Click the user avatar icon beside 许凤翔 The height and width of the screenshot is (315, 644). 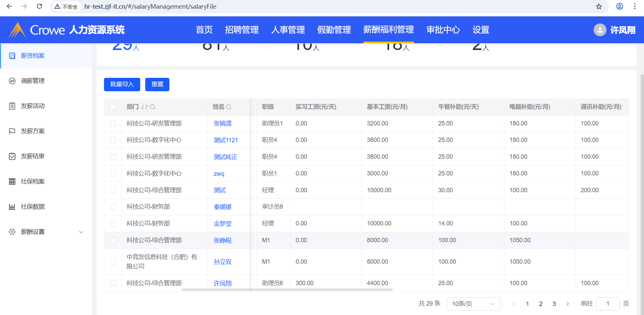coord(600,30)
